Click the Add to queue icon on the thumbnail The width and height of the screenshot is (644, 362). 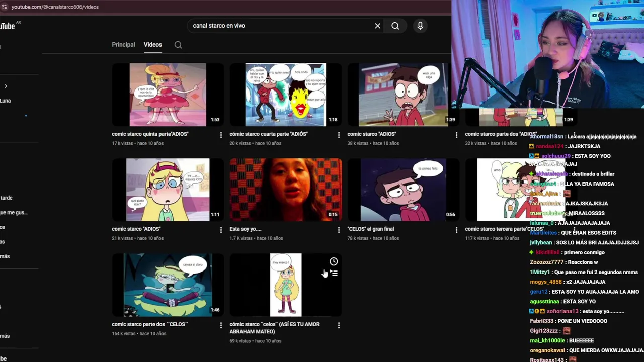point(334,273)
